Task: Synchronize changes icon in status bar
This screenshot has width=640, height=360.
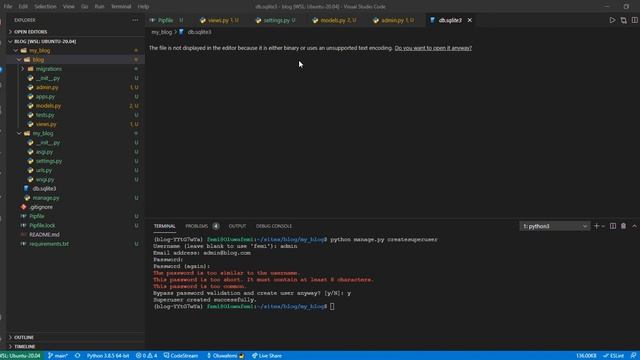Action: pyautogui.click(x=78, y=356)
